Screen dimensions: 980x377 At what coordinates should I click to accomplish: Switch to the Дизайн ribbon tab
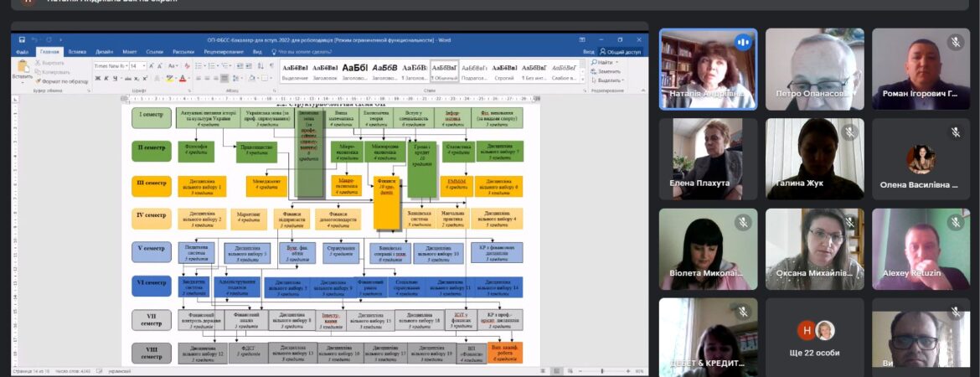(x=105, y=52)
